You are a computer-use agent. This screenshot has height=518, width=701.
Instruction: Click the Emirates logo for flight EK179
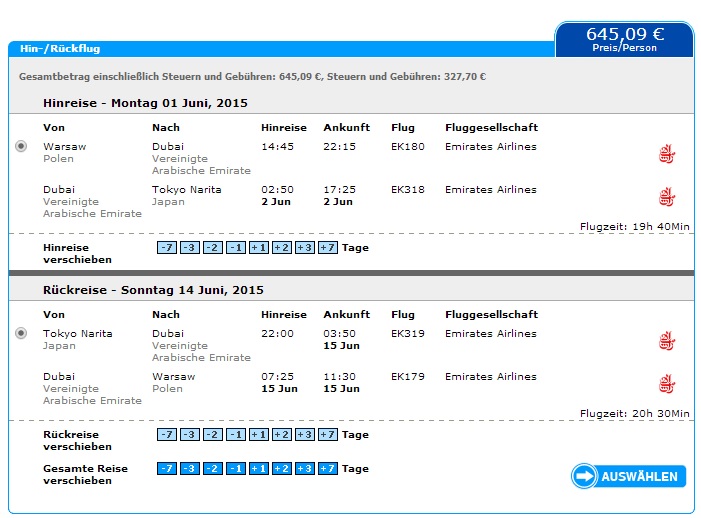pyautogui.click(x=667, y=383)
